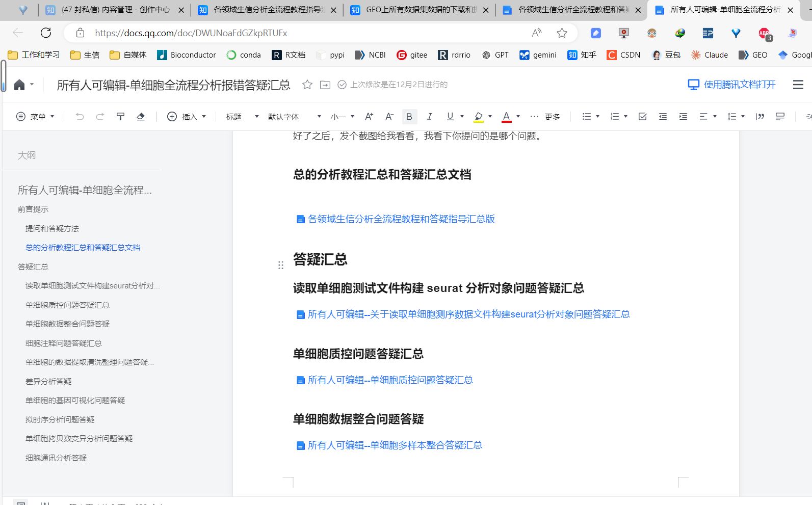
Task: Click 使用腾讯文档打开 button
Action: click(731, 85)
